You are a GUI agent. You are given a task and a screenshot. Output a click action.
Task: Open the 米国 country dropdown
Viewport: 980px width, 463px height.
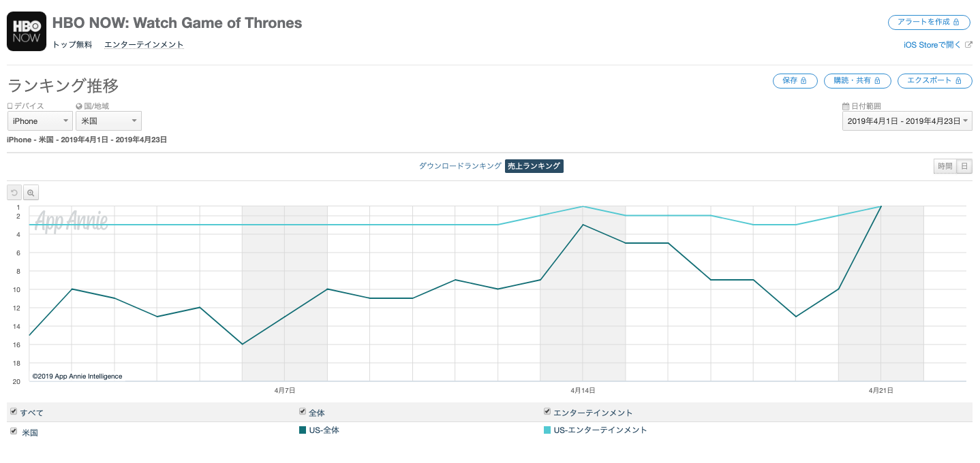(108, 121)
